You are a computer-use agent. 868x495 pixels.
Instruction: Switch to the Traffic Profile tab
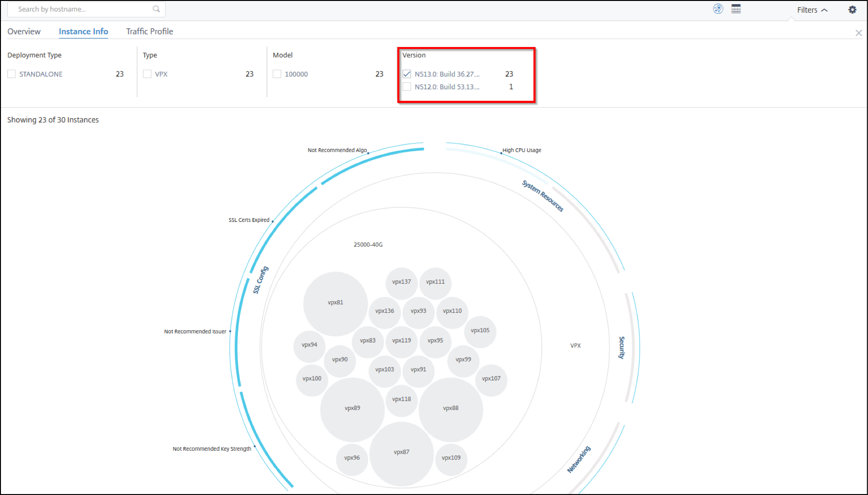pos(150,32)
